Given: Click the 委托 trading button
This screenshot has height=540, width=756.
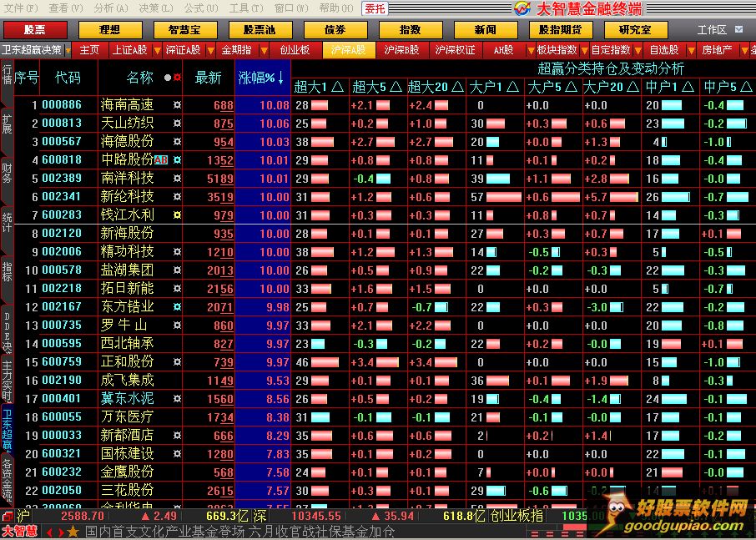Looking at the screenshot, I should (x=375, y=8).
